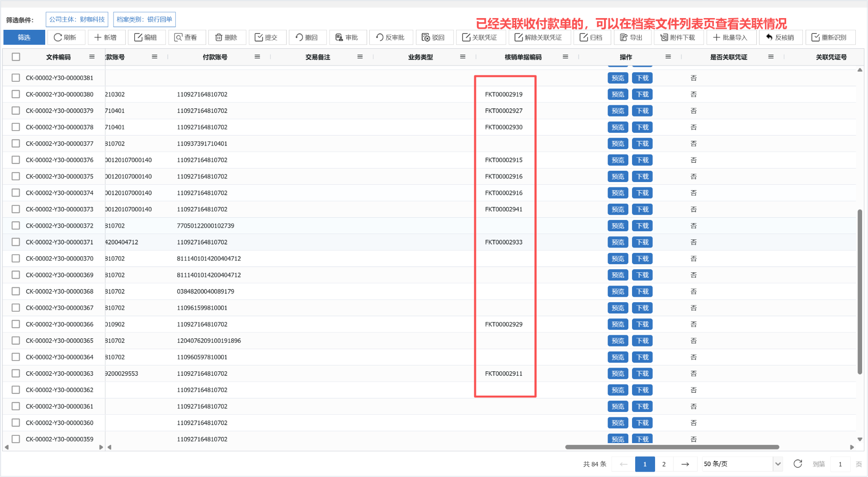This screenshot has height=477, width=868.
Task: Click the 附件下载 attachment download button
Action: (678, 37)
